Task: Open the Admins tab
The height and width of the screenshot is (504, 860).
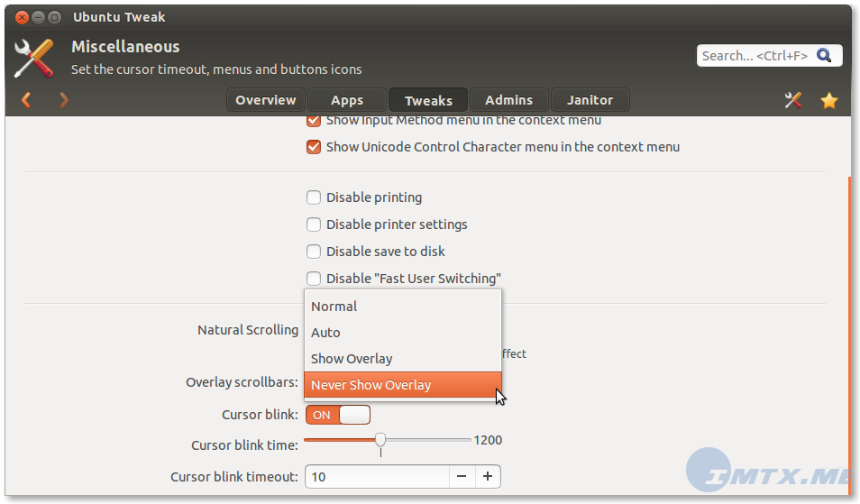Action: (508, 100)
